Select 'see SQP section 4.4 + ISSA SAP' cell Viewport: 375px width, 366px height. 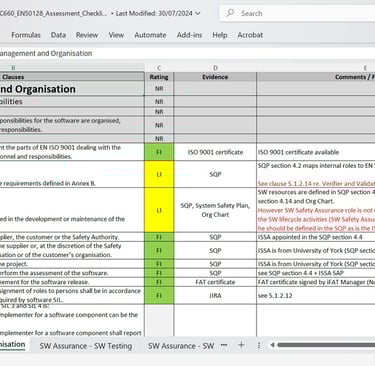pos(316,273)
